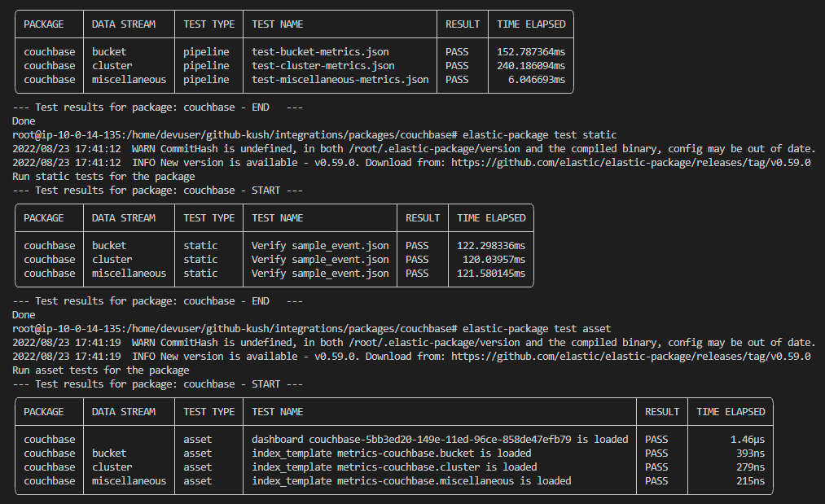Click the PASS result for test-cluster-metrics.json

(457, 66)
